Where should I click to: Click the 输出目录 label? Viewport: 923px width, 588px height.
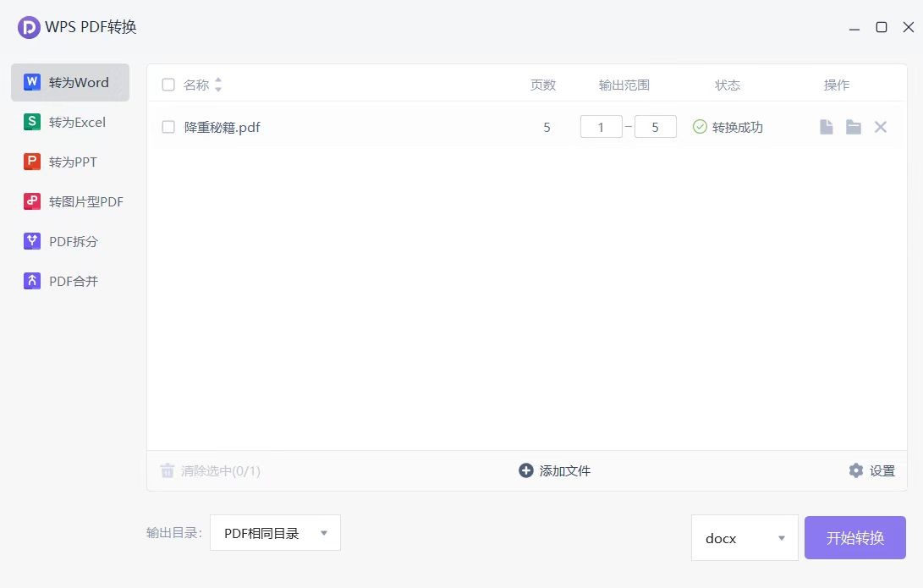(x=174, y=533)
